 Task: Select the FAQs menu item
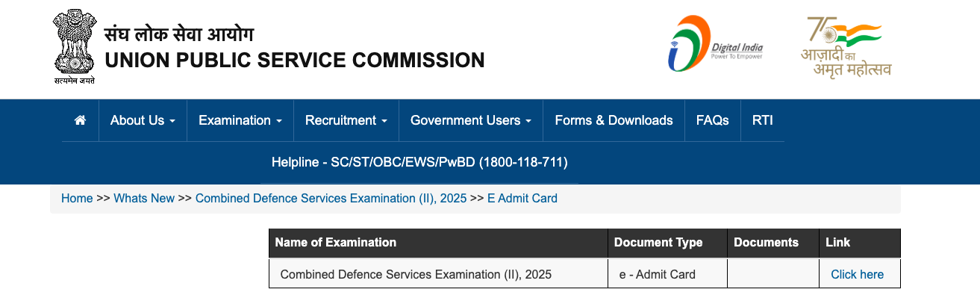coord(713,120)
